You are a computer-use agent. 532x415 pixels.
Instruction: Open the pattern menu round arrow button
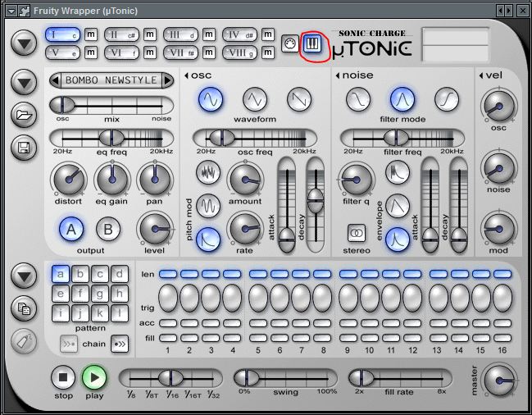[x=24, y=276]
